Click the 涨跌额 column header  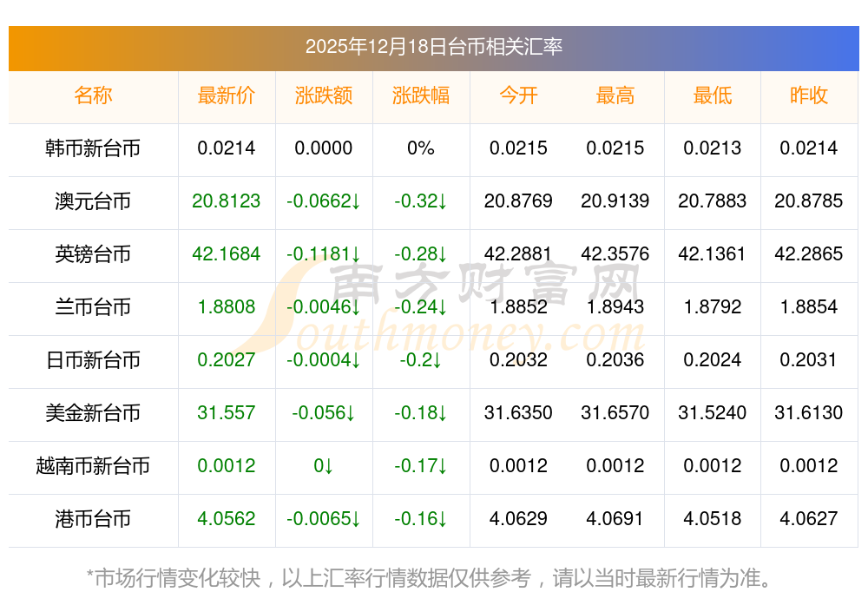coord(324,95)
